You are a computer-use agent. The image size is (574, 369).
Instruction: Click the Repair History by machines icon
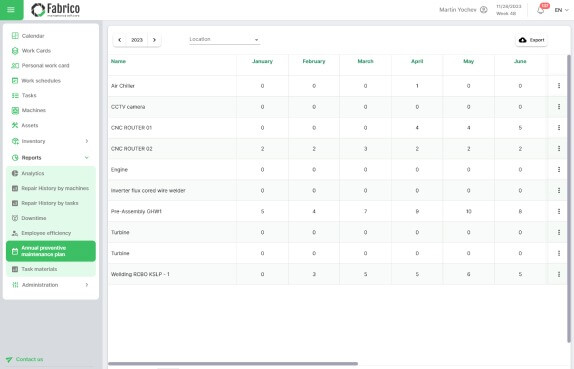pos(15,188)
